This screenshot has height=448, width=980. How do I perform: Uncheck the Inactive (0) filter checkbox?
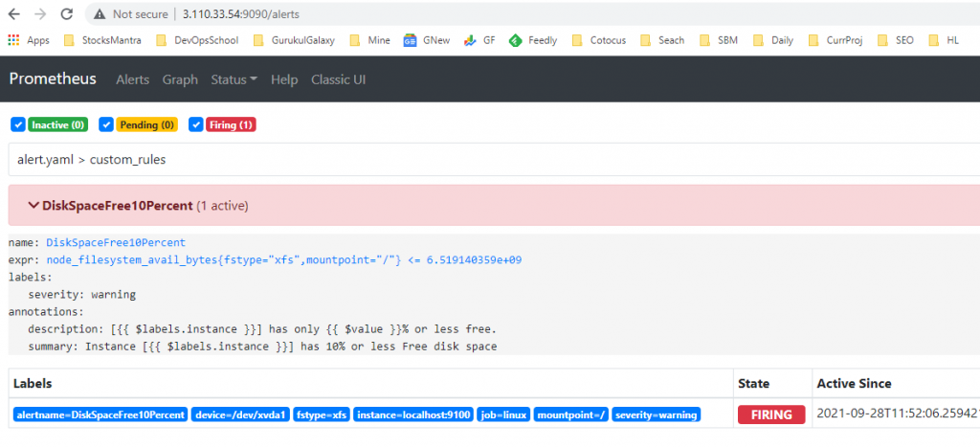[x=17, y=124]
